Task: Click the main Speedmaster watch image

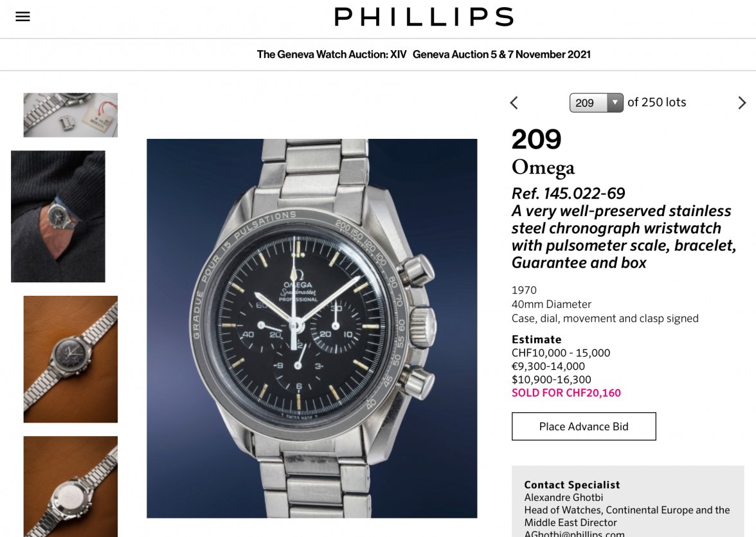Action: click(312, 329)
